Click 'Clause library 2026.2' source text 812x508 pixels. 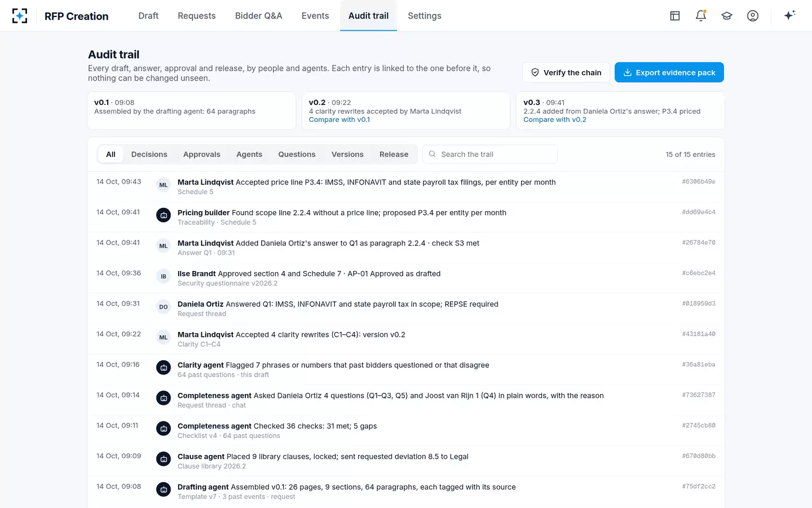click(x=211, y=466)
